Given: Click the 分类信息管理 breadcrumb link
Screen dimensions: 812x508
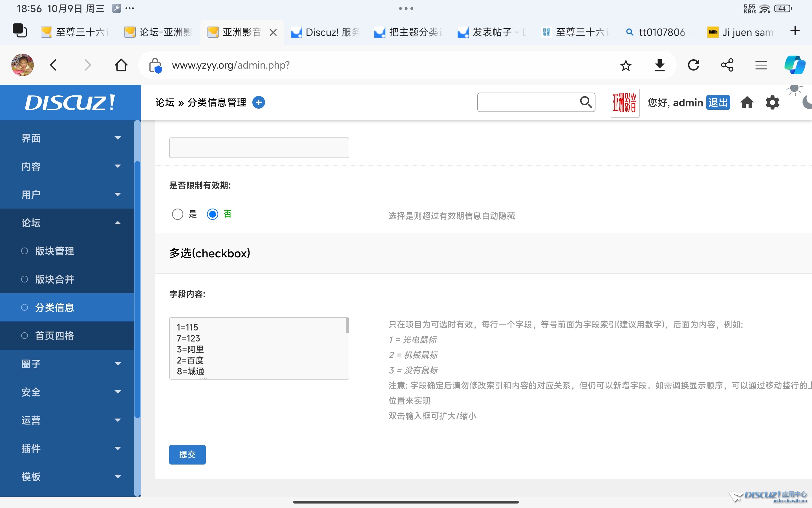Looking at the screenshot, I should 217,102.
